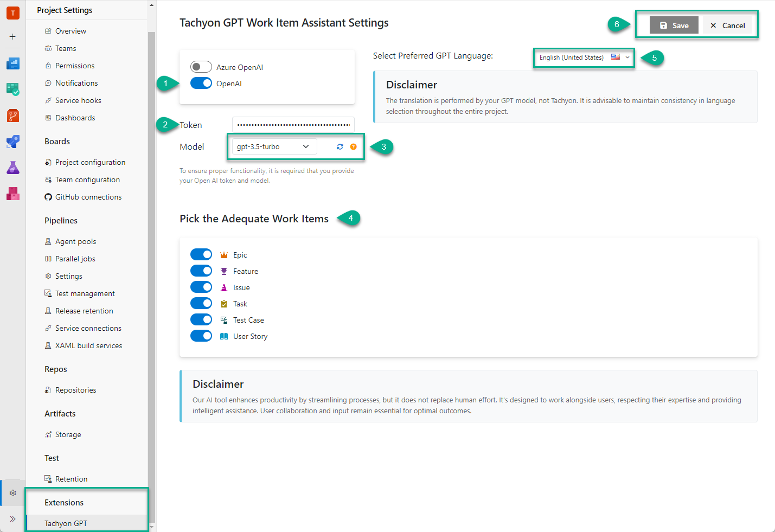This screenshot has height=532, width=775.
Task: Click the orange help icon beside Model
Action: pos(353,146)
